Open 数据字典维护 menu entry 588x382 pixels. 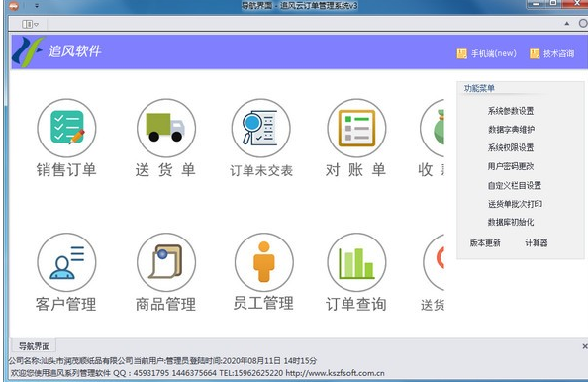(511, 130)
